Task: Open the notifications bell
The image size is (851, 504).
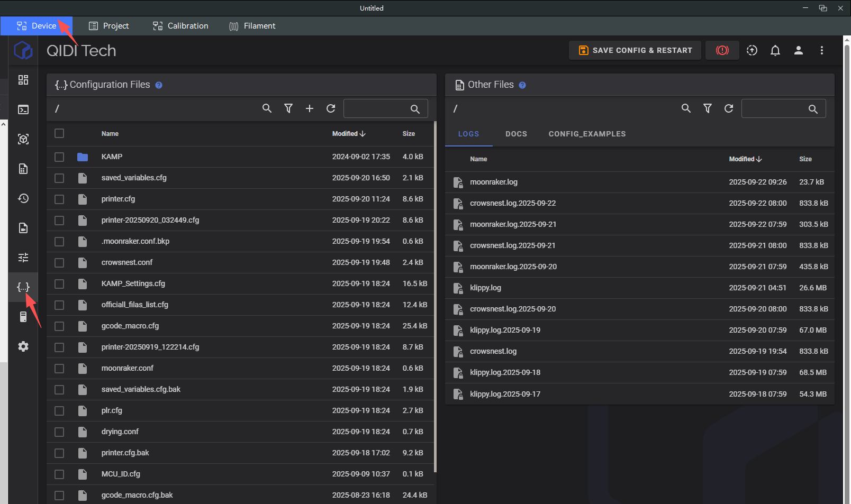Action: (775, 50)
